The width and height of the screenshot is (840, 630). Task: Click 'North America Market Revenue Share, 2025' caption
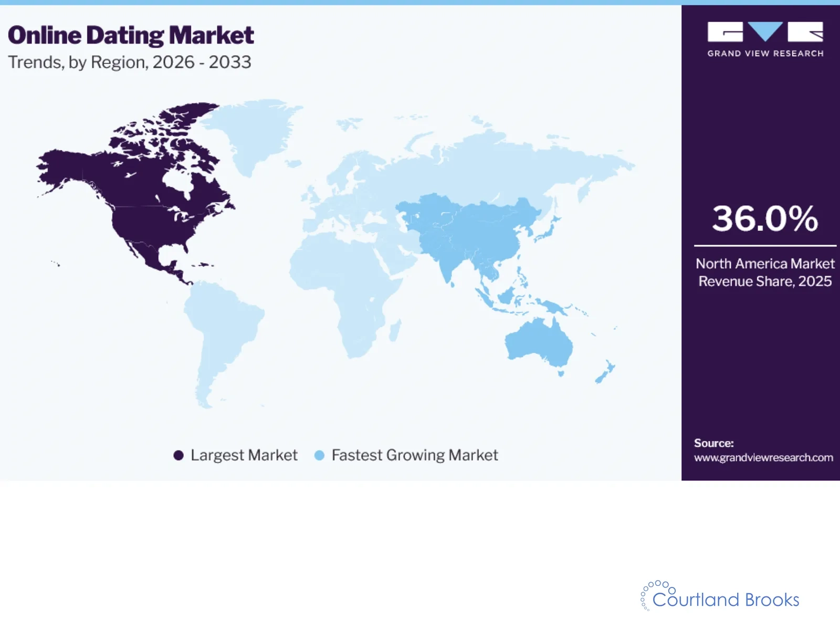point(765,272)
